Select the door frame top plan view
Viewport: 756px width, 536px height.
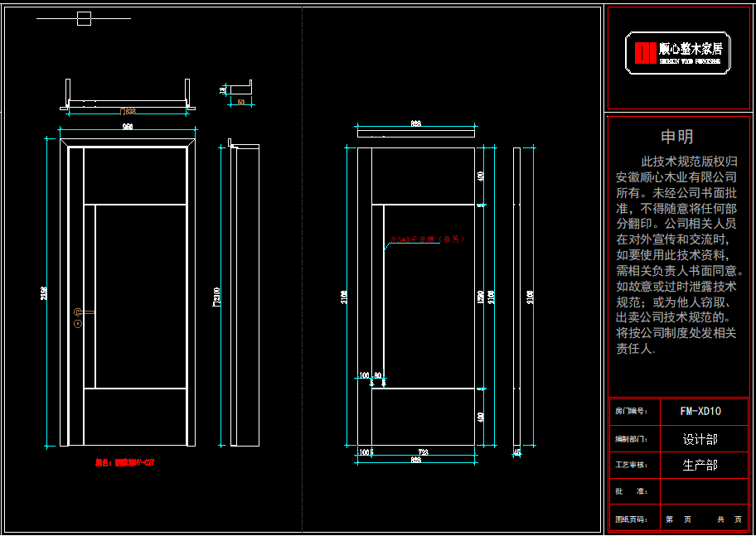pos(128,95)
